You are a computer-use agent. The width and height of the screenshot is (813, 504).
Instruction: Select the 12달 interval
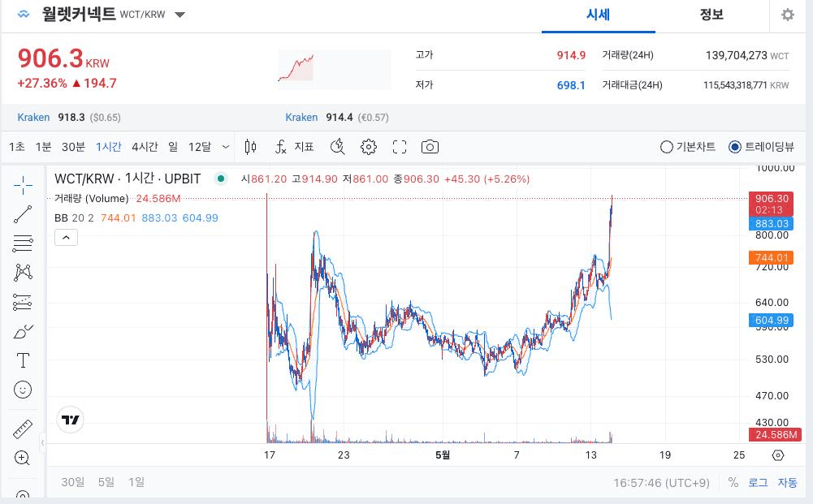coord(200,147)
